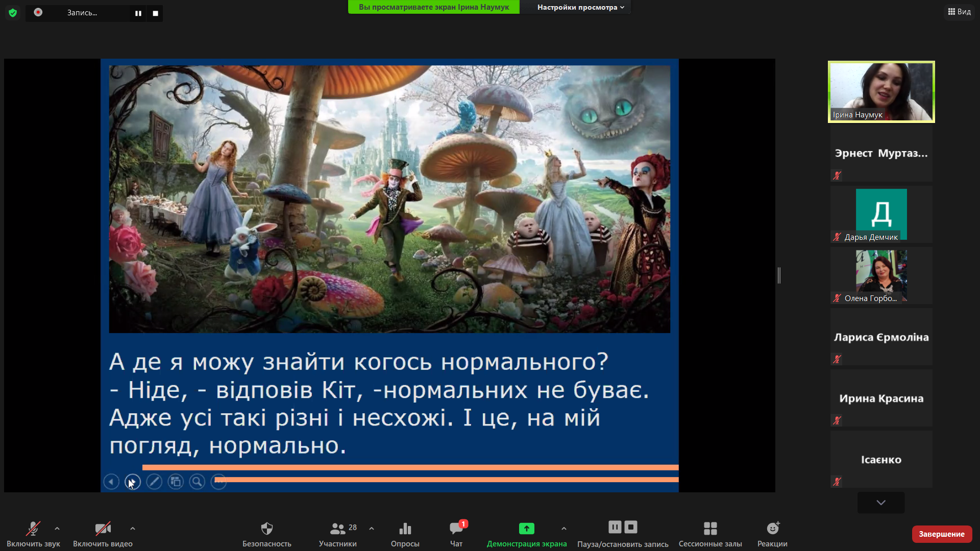Select Ірина Наумук's video thumbnail

point(881,92)
